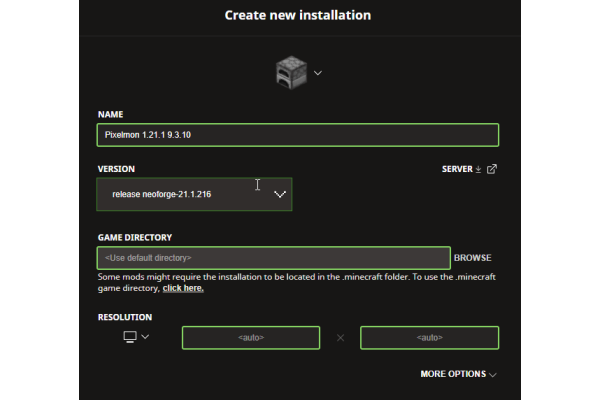This screenshot has width=600, height=400.
Task: Click the Game Directory input field
Action: [x=274, y=258]
